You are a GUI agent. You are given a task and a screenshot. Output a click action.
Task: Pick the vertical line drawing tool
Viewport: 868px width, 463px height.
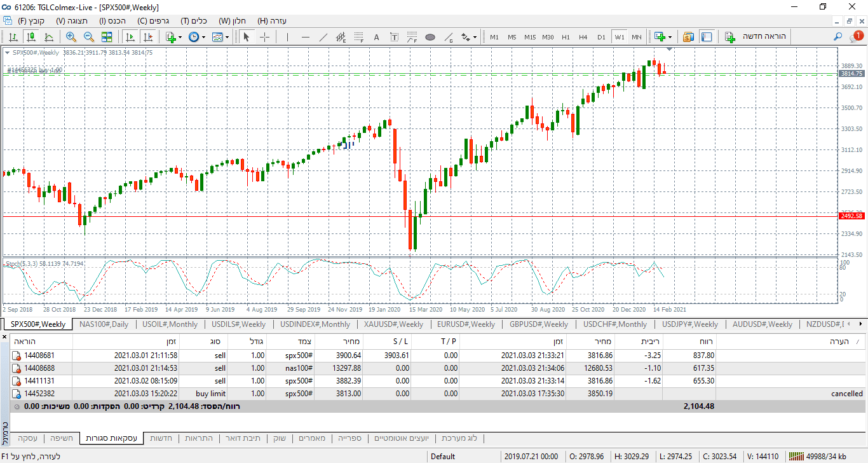coord(287,37)
